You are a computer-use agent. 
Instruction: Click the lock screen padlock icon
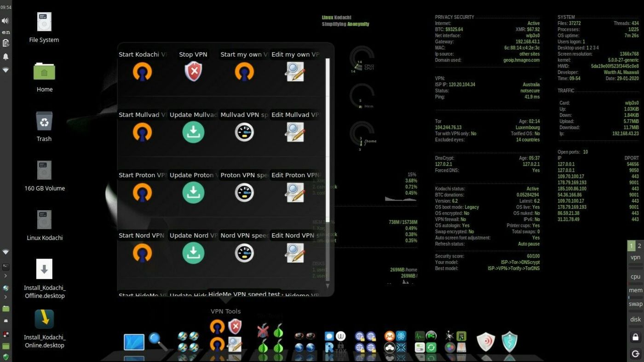[x=635, y=337]
